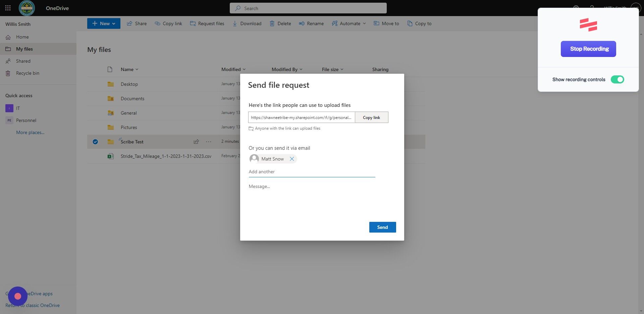Click the Automate icon
The width and height of the screenshot is (644, 314).
[x=335, y=23]
